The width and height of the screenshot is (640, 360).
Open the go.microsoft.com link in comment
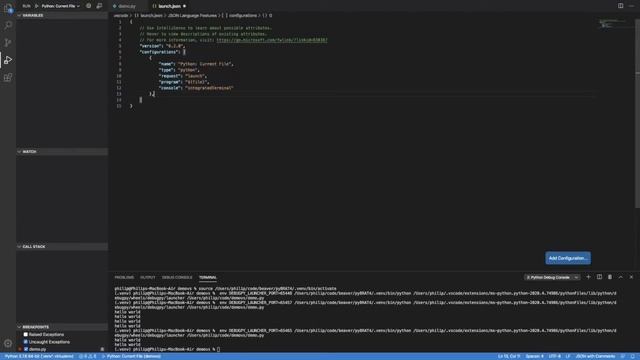(x=272, y=40)
